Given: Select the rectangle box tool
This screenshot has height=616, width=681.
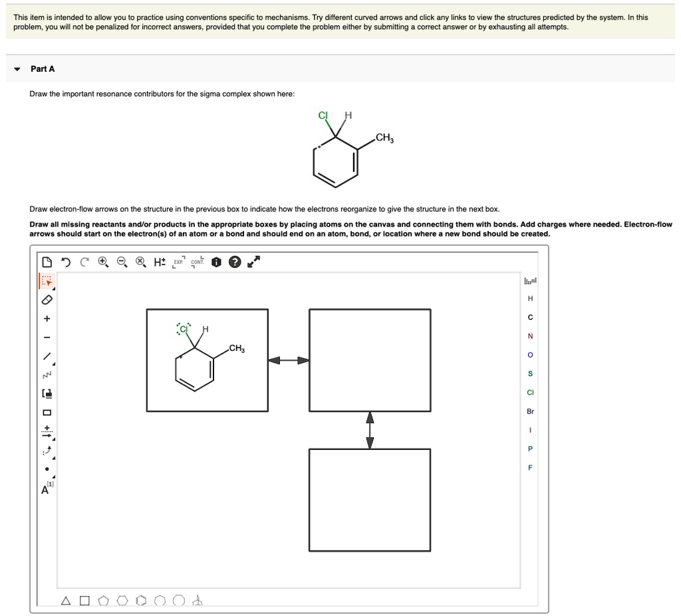Looking at the screenshot, I should [47, 413].
